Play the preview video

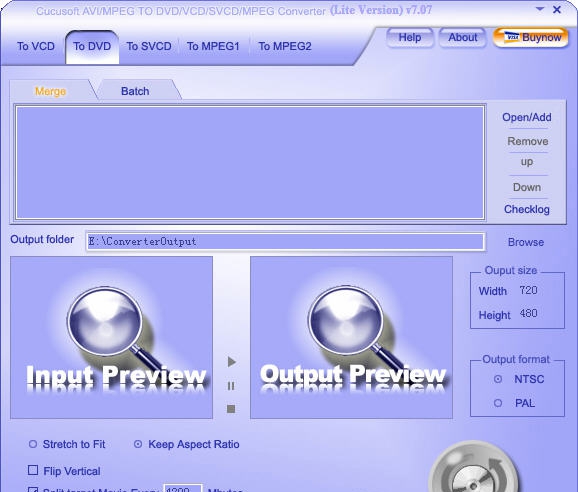231,362
